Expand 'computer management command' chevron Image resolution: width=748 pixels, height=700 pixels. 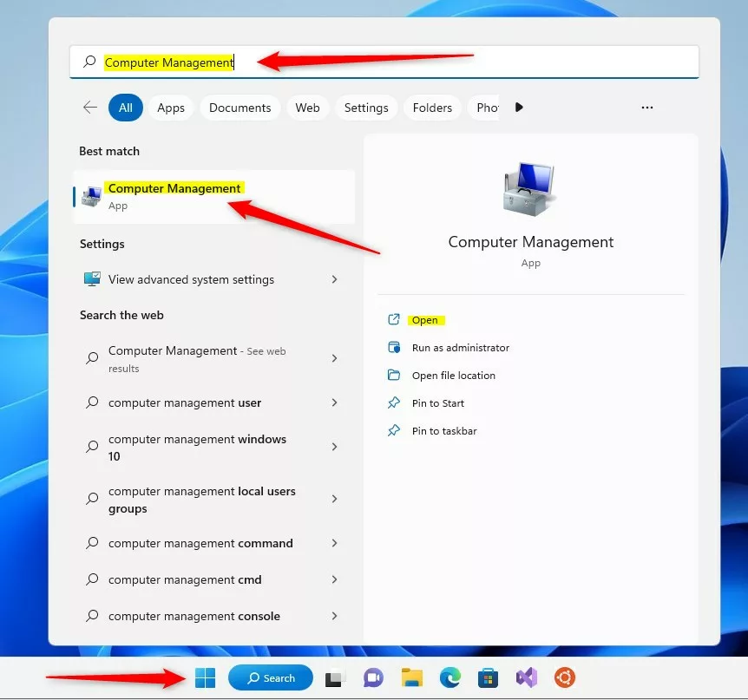pyautogui.click(x=334, y=543)
